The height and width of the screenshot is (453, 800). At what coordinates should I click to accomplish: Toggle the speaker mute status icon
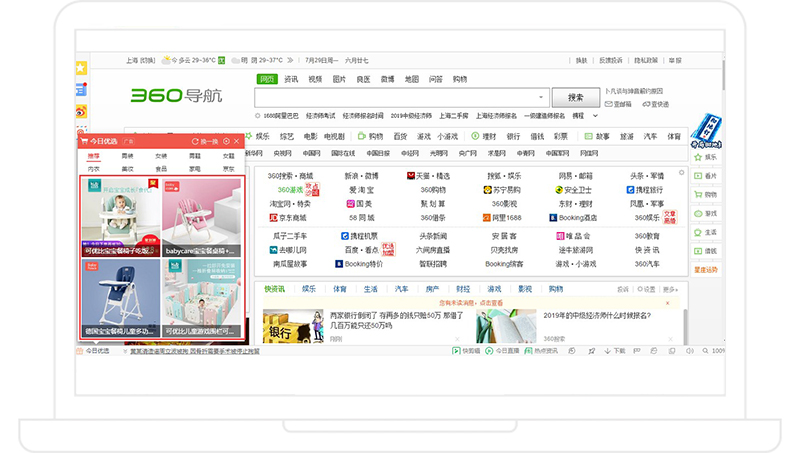(x=690, y=351)
